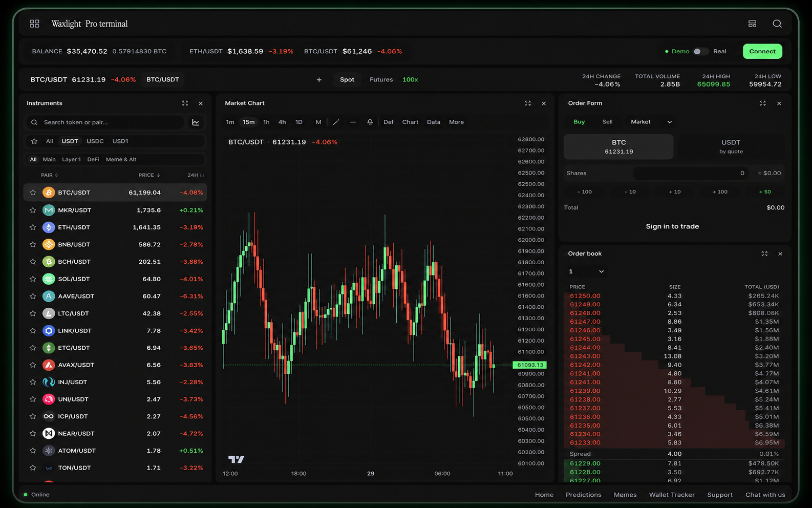
Task: Click the Search token or pair field
Action: (105, 122)
